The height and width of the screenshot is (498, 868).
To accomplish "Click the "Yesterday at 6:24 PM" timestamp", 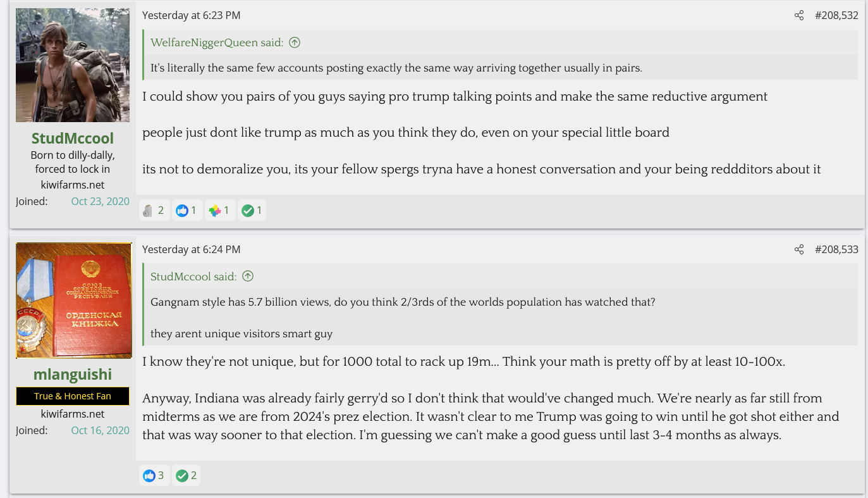I will click(x=191, y=249).
